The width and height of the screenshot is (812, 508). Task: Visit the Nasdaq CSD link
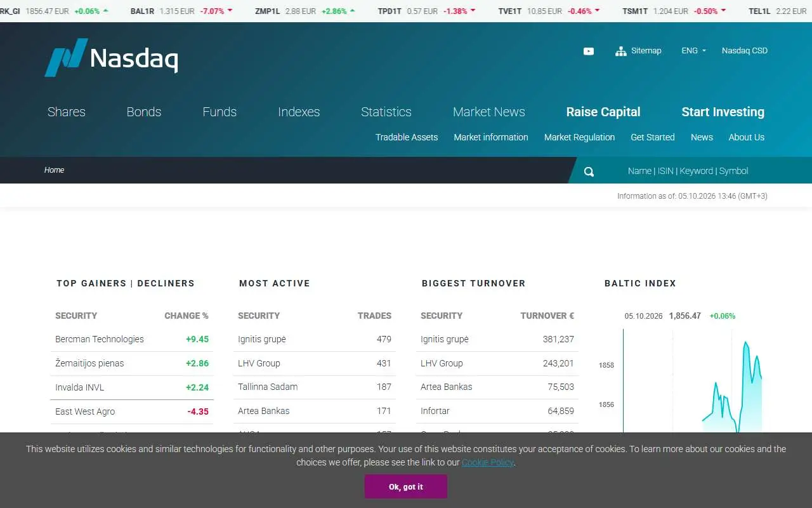coord(745,51)
